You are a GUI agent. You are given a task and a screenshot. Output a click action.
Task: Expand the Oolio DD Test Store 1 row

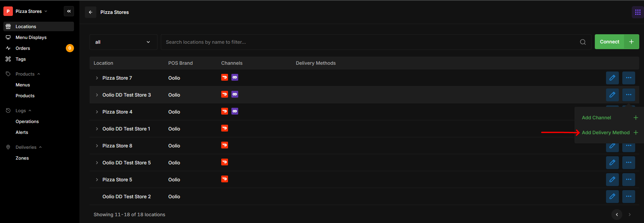click(x=97, y=129)
